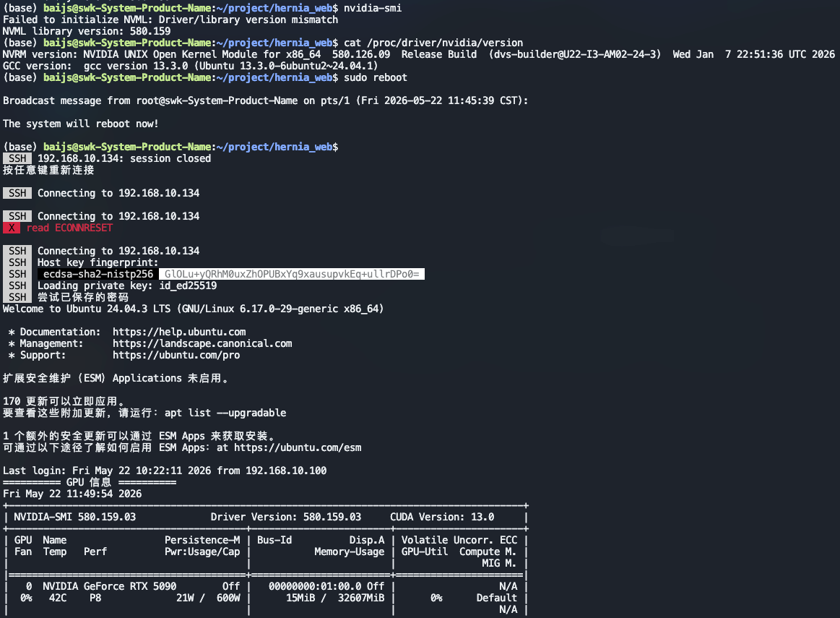Screen dimensions: 840x618
Task: Click 'gcc version 13.3.0' text
Action: (x=136, y=66)
